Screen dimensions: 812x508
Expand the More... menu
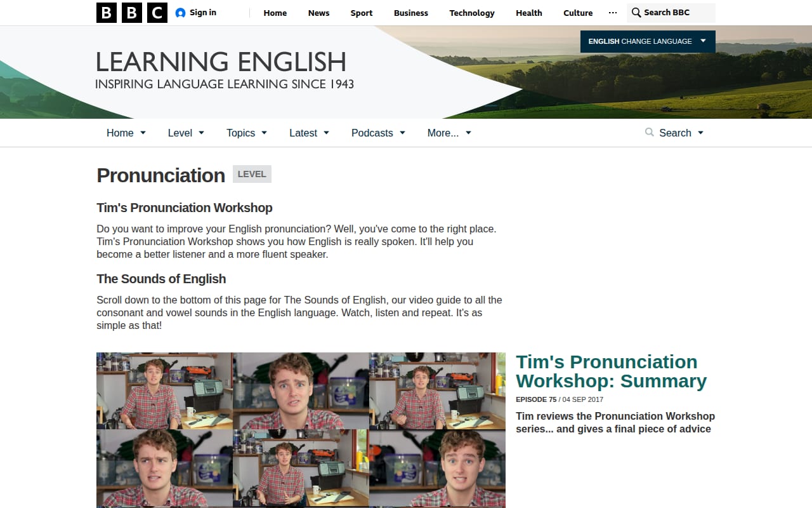tap(449, 133)
